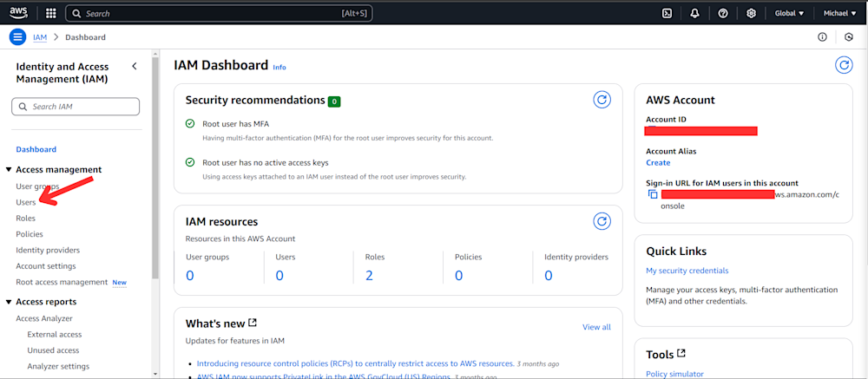This screenshot has height=379, width=868.
Task: Click the Roles count 2
Action: tap(369, 275)
